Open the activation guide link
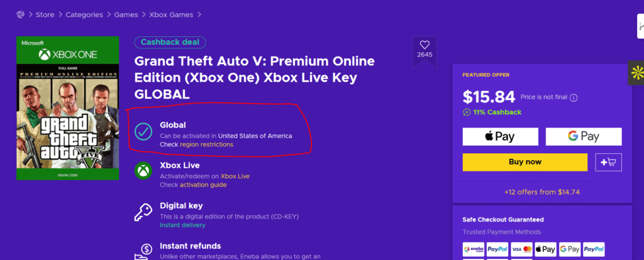The image size is (644, 260). click(x=203, y=185)
